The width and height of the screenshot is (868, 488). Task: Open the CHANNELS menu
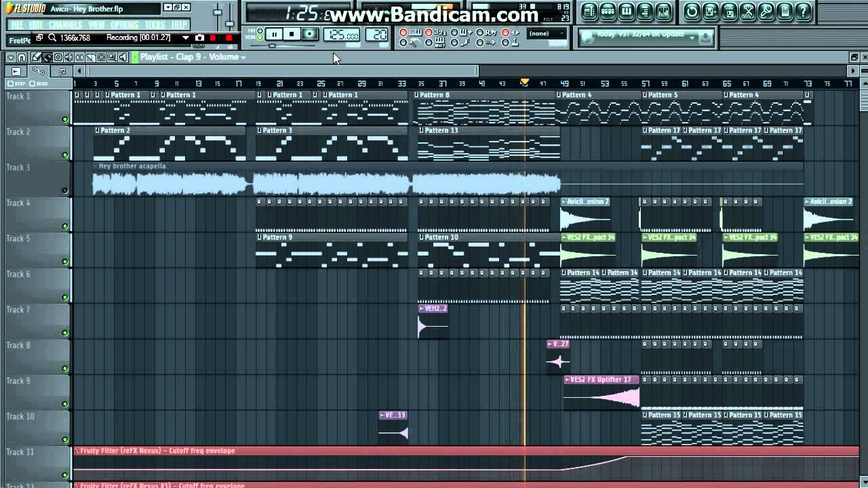pos(66,25)
